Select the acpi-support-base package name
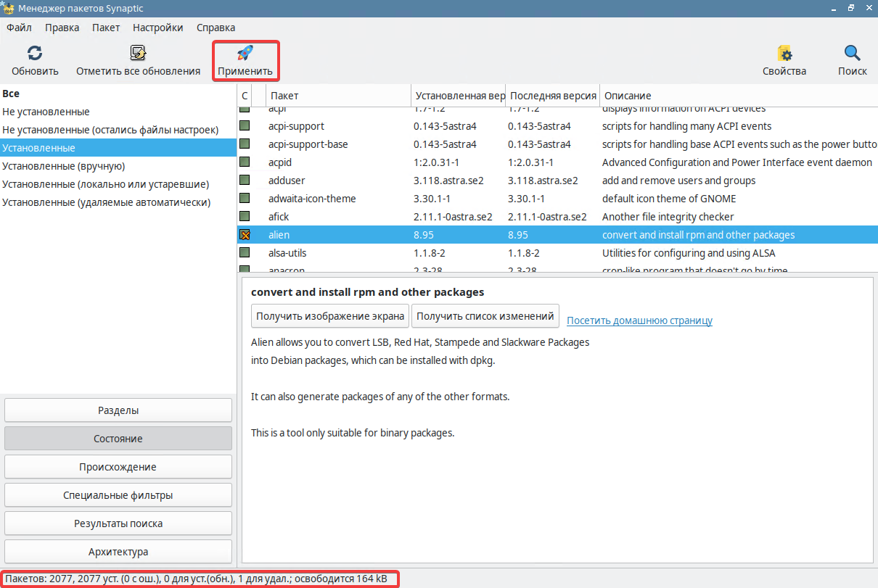This screenshot has height=588, width=878. coord(308,144)
